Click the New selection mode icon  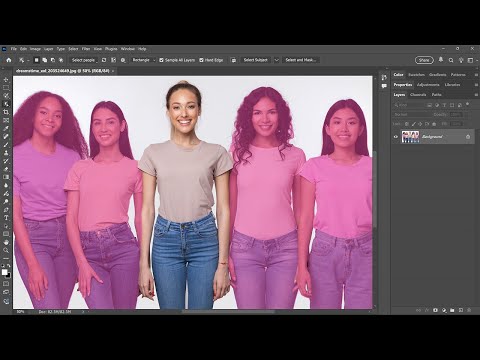37,60
